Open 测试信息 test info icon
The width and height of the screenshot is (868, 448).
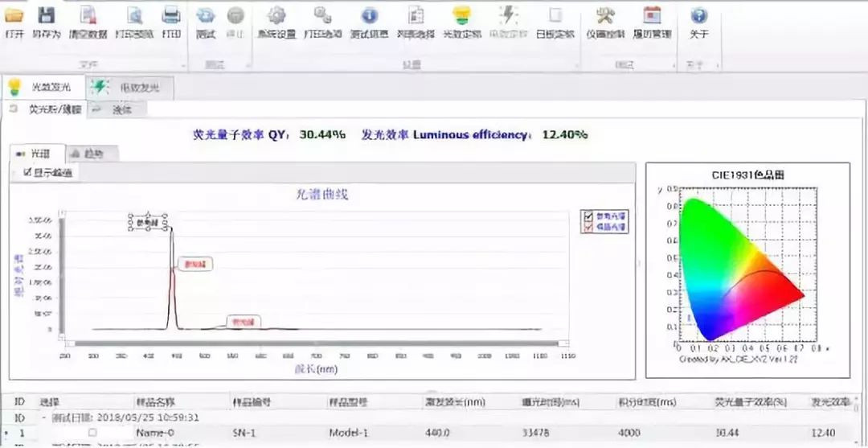369,15
